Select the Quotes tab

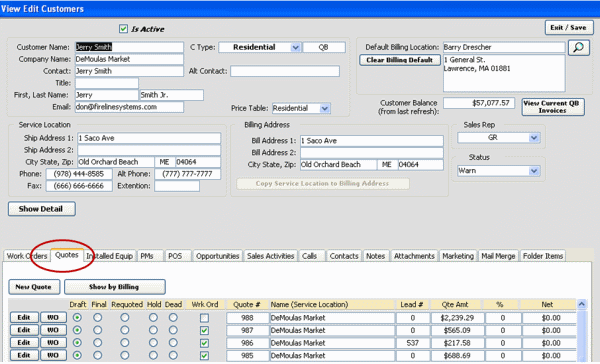[67, 255]
